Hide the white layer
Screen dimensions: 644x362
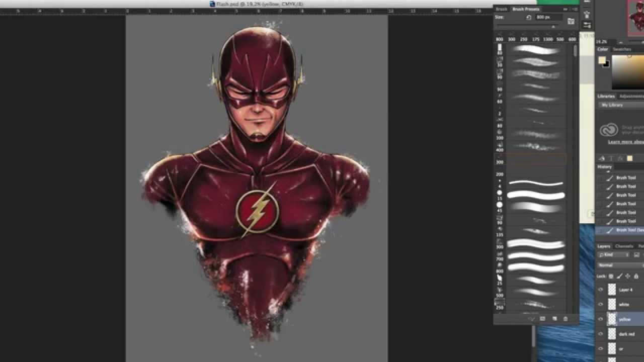tap(601, 304)
